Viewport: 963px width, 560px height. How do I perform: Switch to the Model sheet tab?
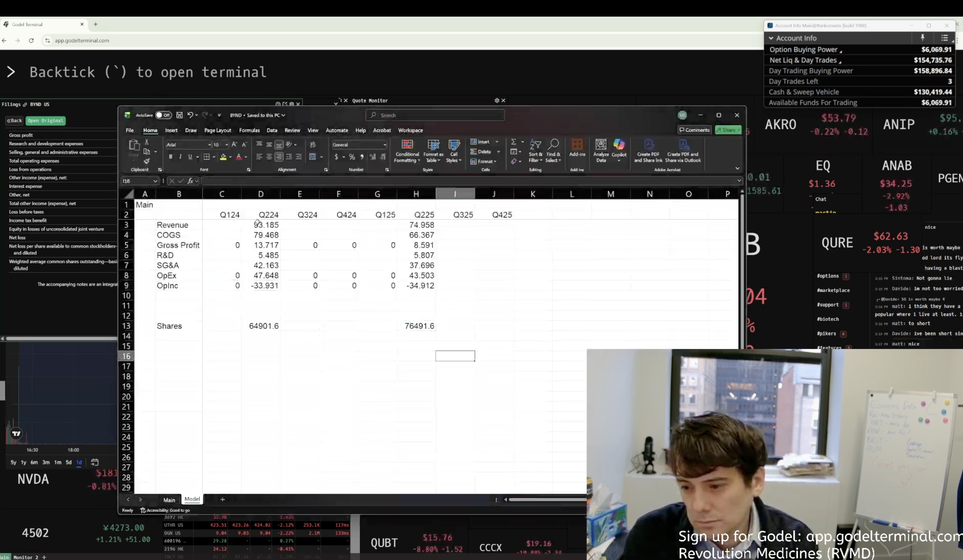[x=192, y=499]
